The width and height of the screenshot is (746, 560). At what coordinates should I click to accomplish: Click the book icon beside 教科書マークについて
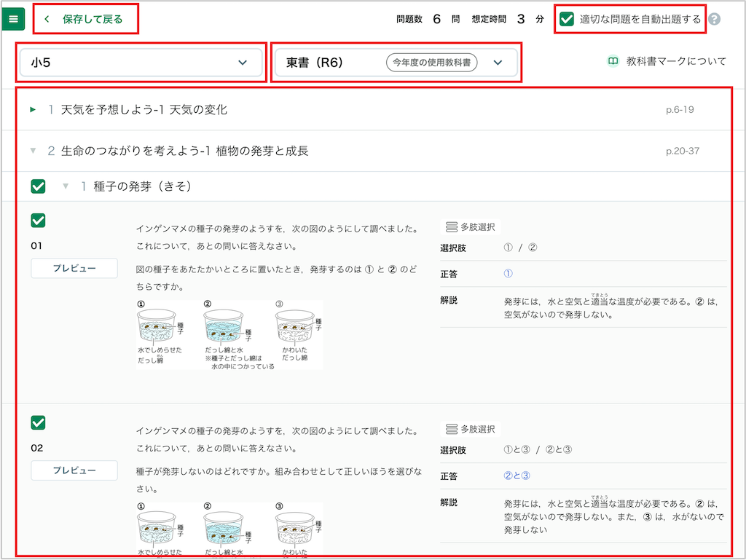[x=613, y=61]
